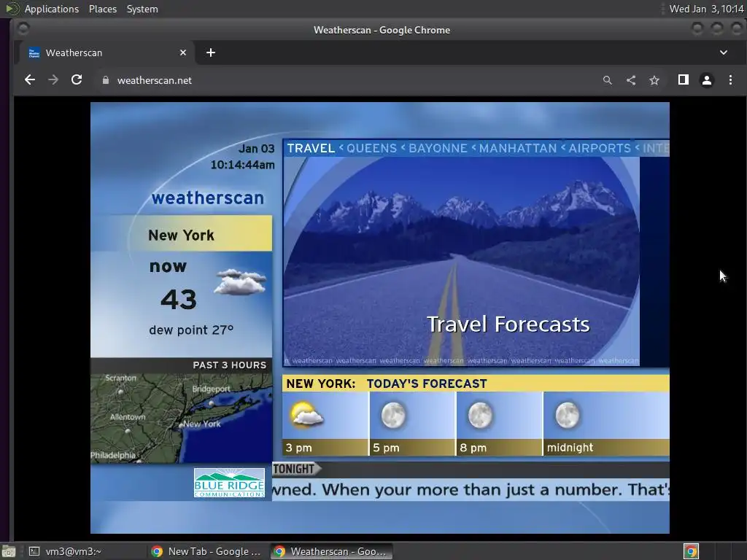Image resolution: width=747 pixels, height=560 pixels.
Task: Share this page using the share icon
Action: pyautogui.click(x=631, y=80)
